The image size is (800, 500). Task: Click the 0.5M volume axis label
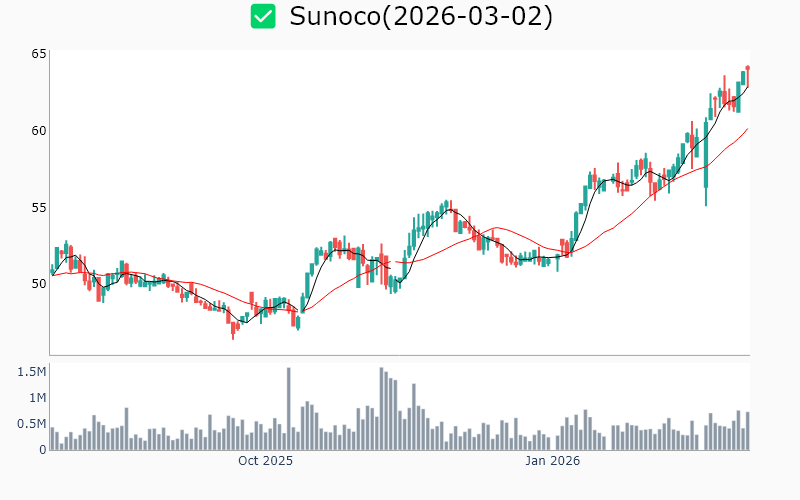(32, 424)
